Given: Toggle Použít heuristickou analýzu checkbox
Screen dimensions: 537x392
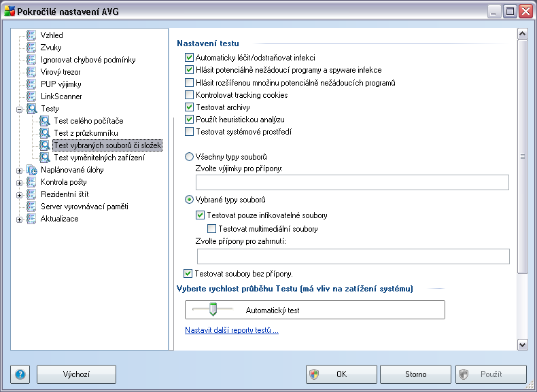Looking at the screenshot, I should [189, 120].
